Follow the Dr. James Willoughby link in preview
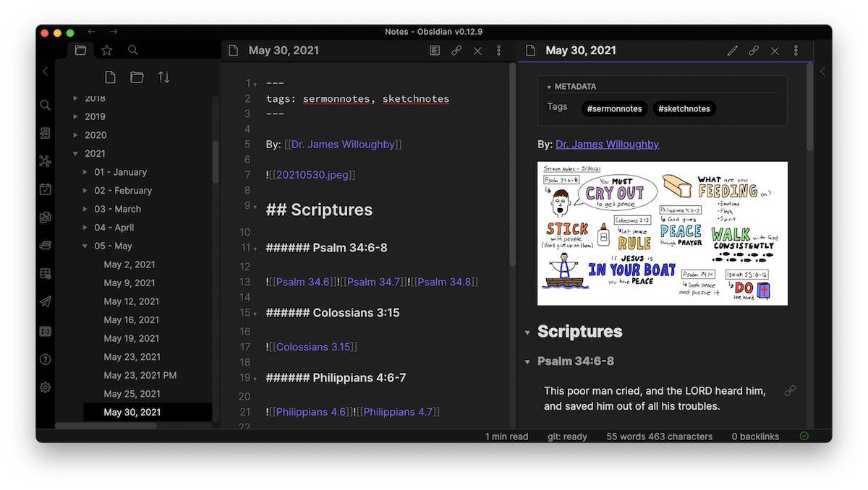The image size is (868, 490). tap(607, 145)
